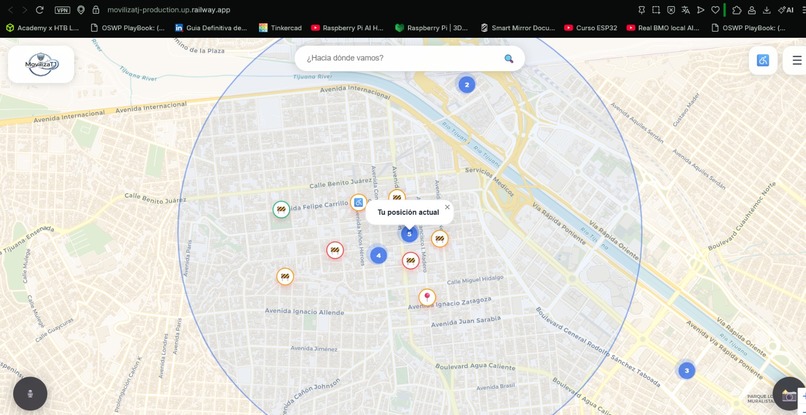Image resolution: width=806 pixels, height=415 pixels.
Task: Select the red barrier marker right of cluster 4
Action: click(x=411, y=261)
